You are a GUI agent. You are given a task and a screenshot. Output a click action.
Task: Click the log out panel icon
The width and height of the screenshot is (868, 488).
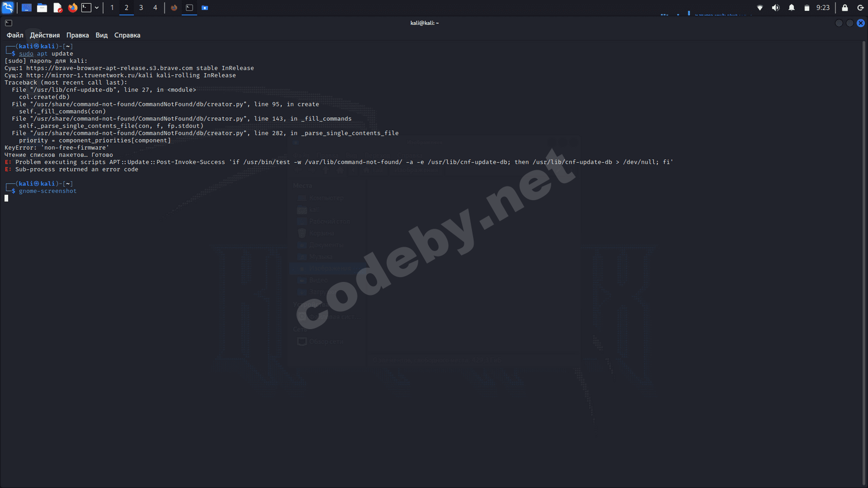tap(860, 8)
